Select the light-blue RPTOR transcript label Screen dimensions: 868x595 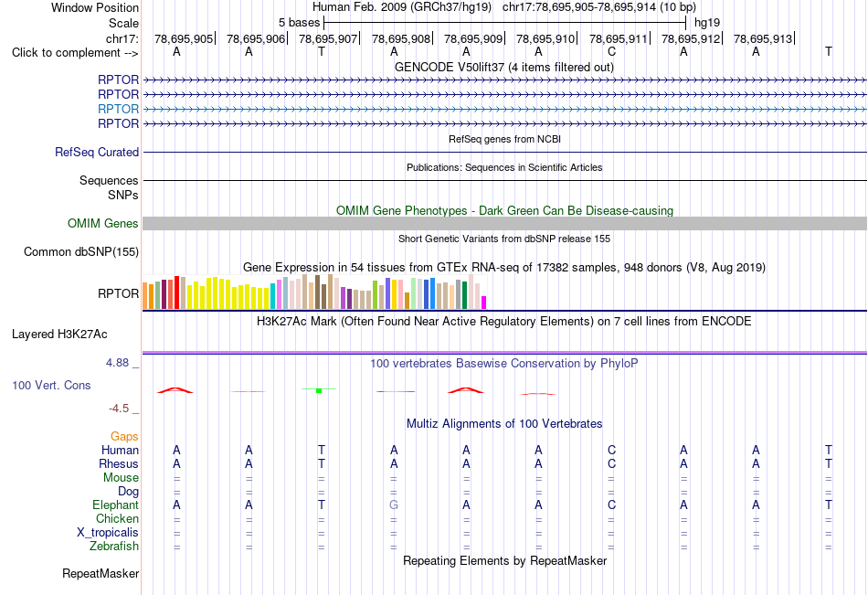[x=118, y=109]
